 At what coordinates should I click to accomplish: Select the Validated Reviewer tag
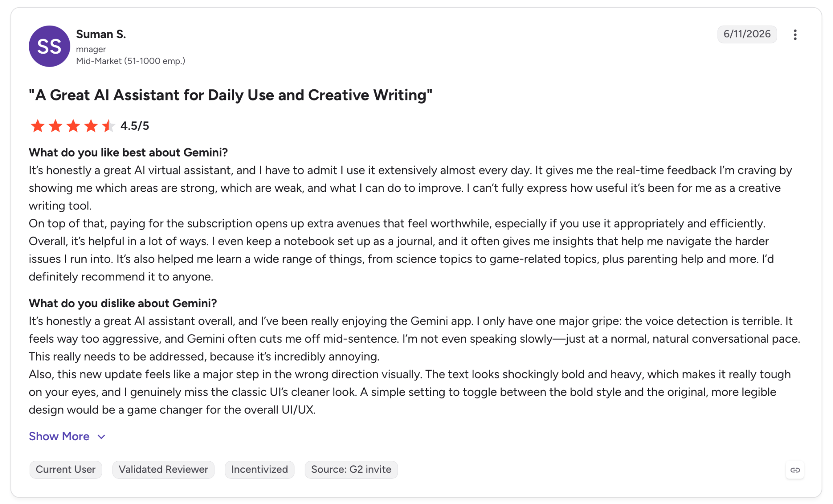coord(163,469)
